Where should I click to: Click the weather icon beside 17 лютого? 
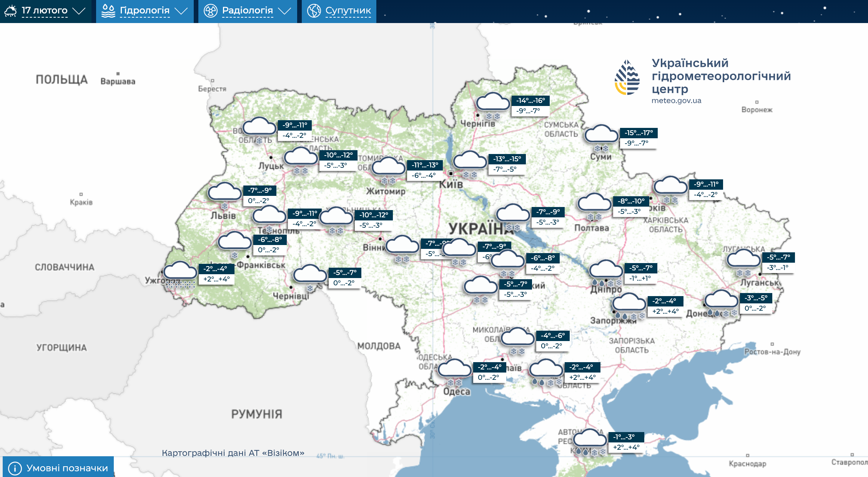pyautogui.click(x=10, y=11)
